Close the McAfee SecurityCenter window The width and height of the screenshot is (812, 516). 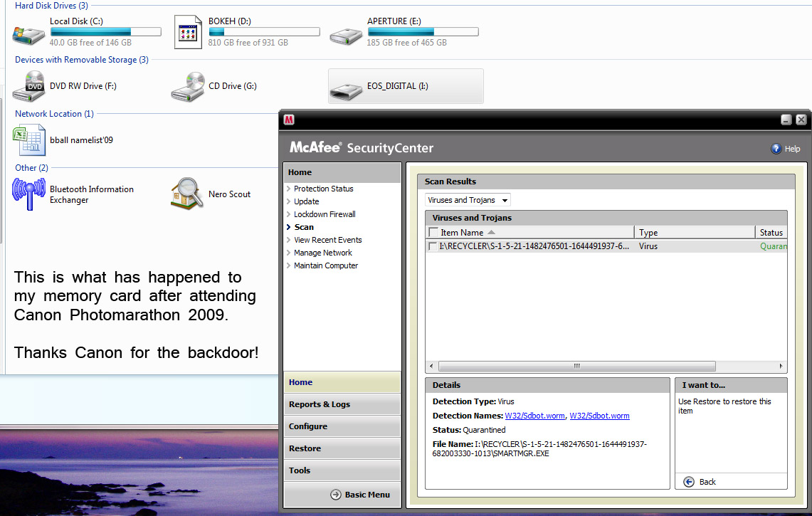tap(801, 120)
